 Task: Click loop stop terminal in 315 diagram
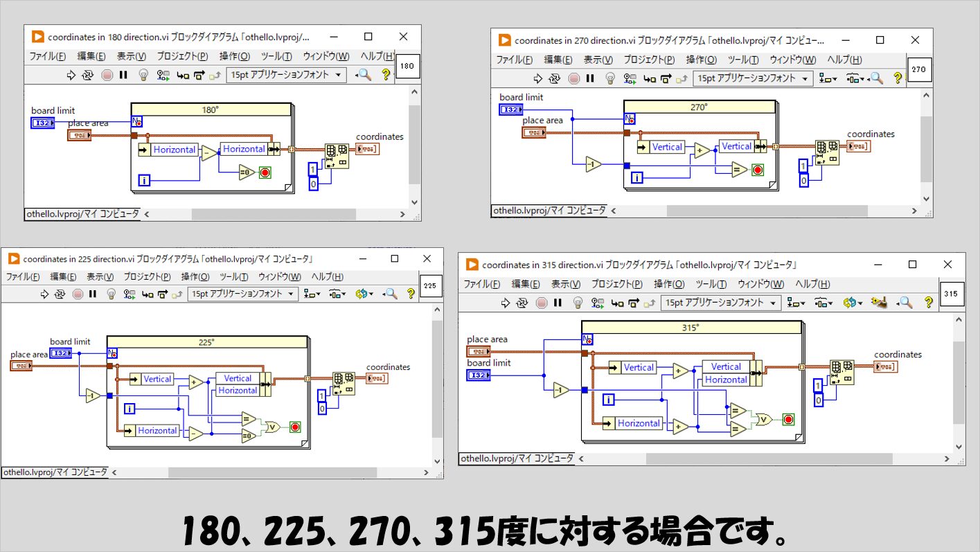pos(788,419)
